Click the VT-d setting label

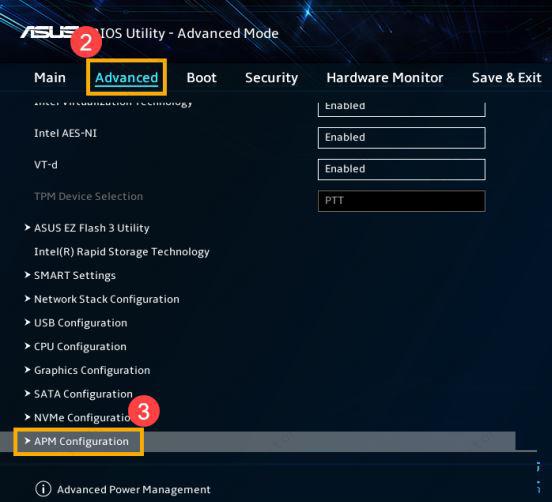[x=46, y=165]
